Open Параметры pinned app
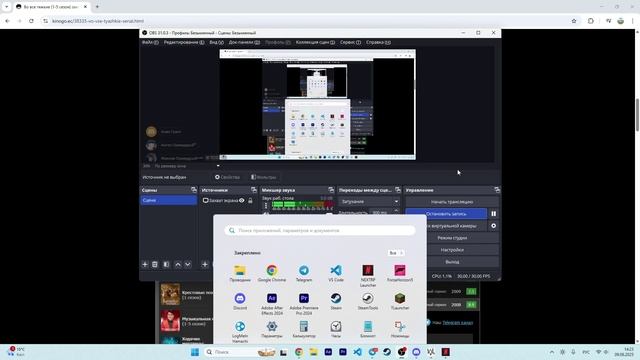Image resolution: width=640 pixels, height=360 pixels. coord(272,330)
